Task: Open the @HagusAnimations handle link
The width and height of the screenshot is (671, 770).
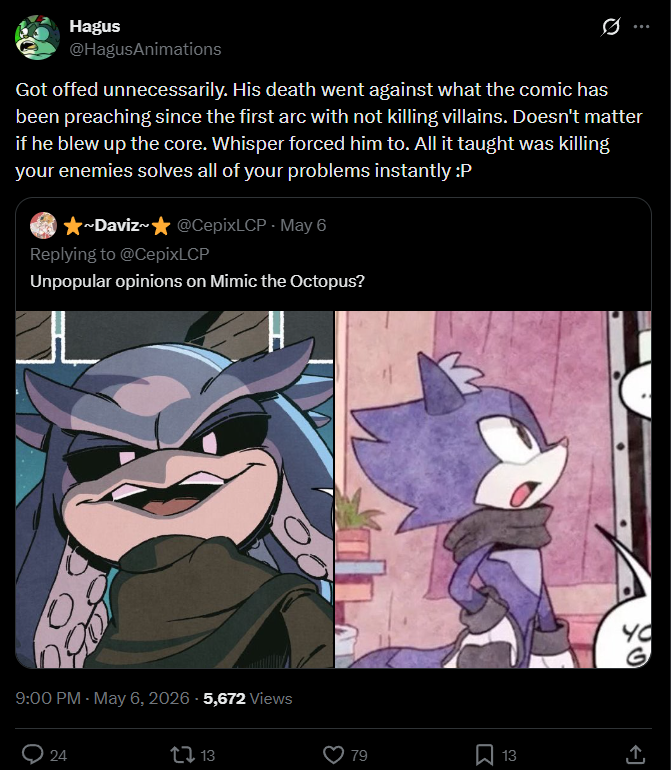Action: tap(145, 49)
